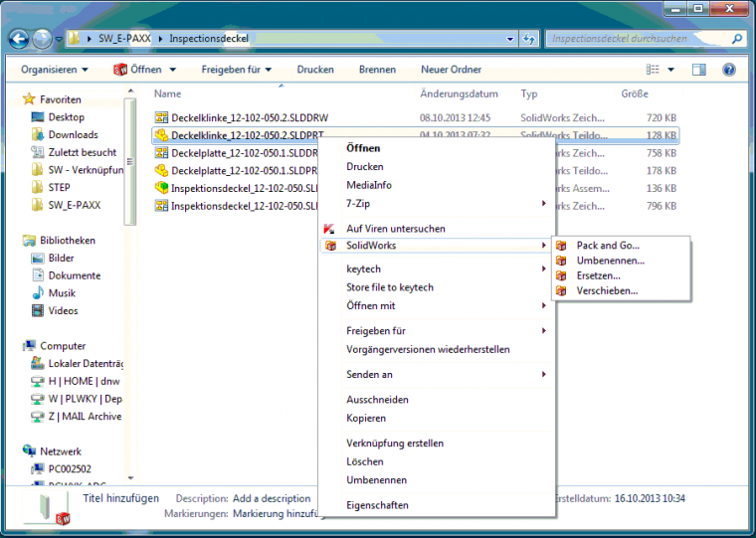The height and width of the screenshot is (538, 756).
Task: Click the refresh icon next to address bar
Action: point(529,39)
